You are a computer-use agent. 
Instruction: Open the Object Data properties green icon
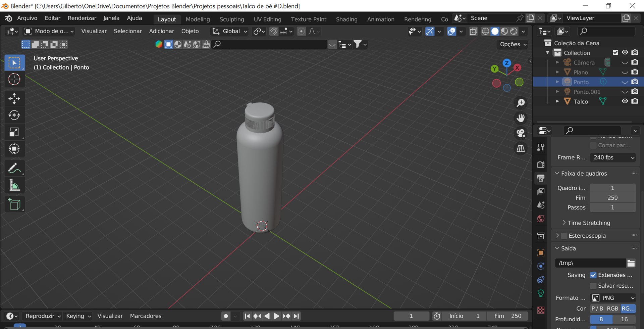coord(541,293)
